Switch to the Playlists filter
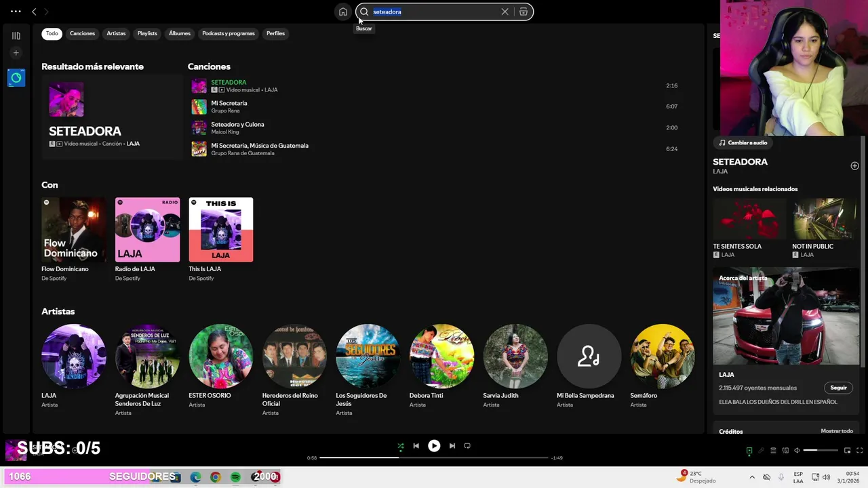868x488 pixels. coord(147,33)
